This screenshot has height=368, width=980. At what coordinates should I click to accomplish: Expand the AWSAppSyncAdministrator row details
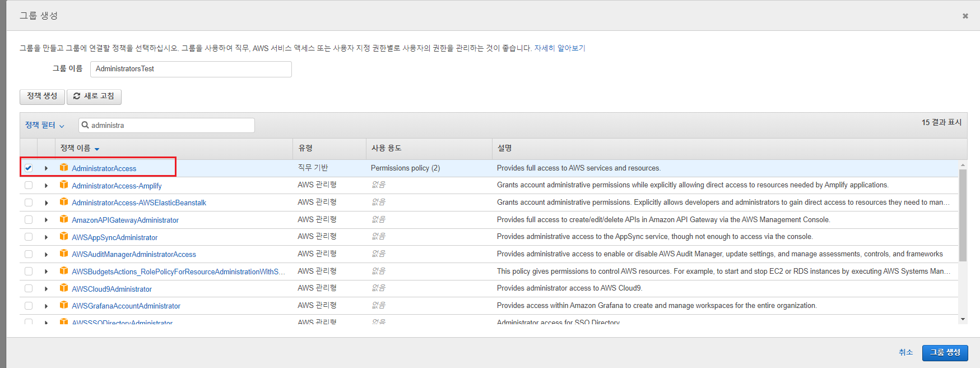tap(46, 237)
